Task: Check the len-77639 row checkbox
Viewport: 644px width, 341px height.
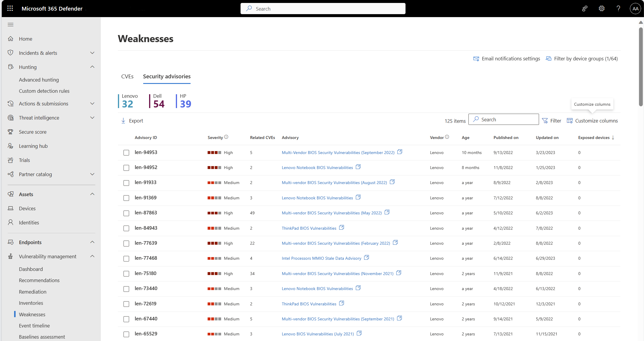Action: 126,243
